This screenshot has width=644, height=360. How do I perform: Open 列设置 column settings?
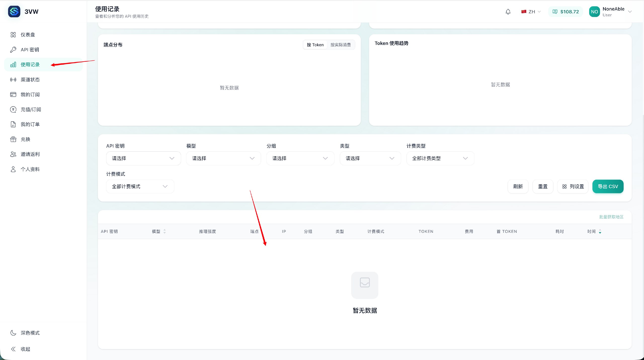coord(573,187)
